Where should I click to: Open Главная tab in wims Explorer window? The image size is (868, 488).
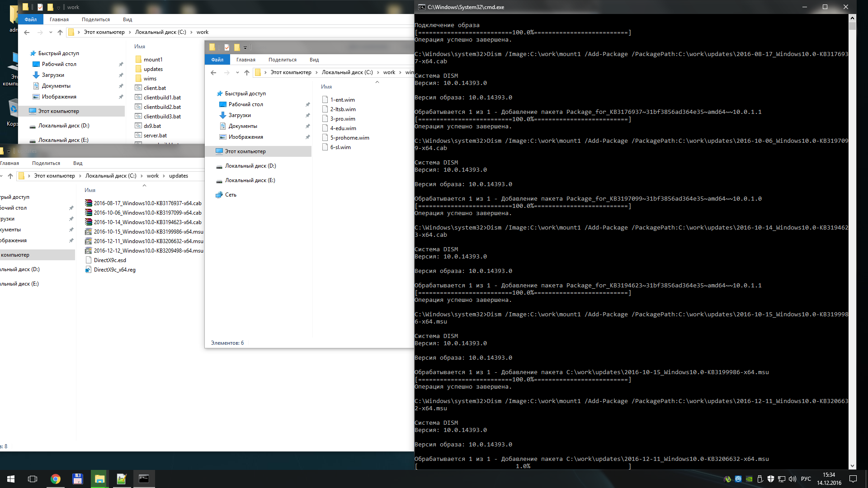pos(246,60)
